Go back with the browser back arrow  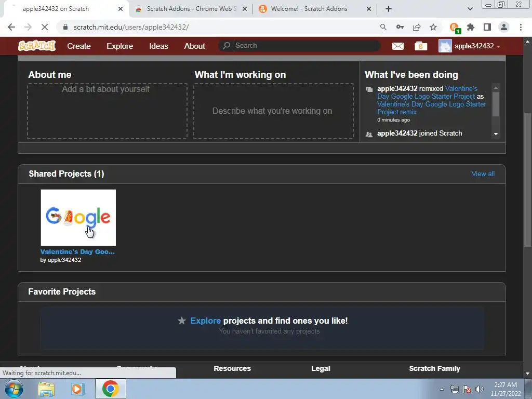(x=11, y=27)
